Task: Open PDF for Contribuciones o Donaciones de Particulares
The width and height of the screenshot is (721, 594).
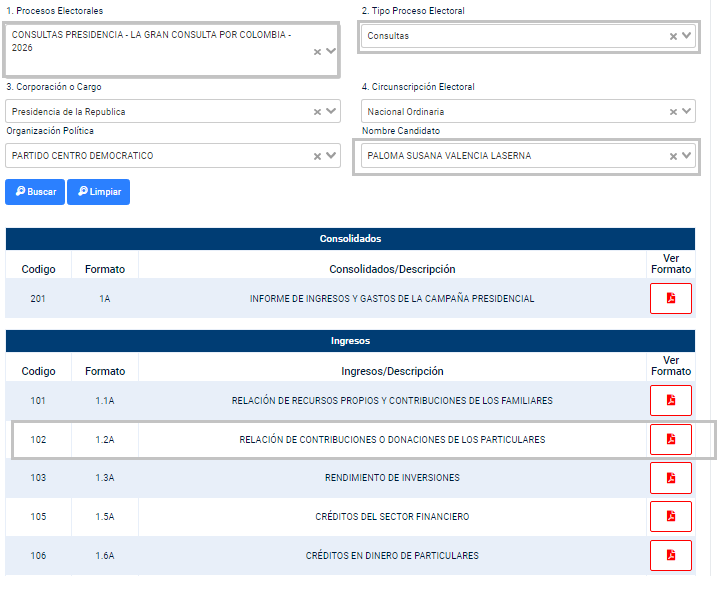Action: 670,440
